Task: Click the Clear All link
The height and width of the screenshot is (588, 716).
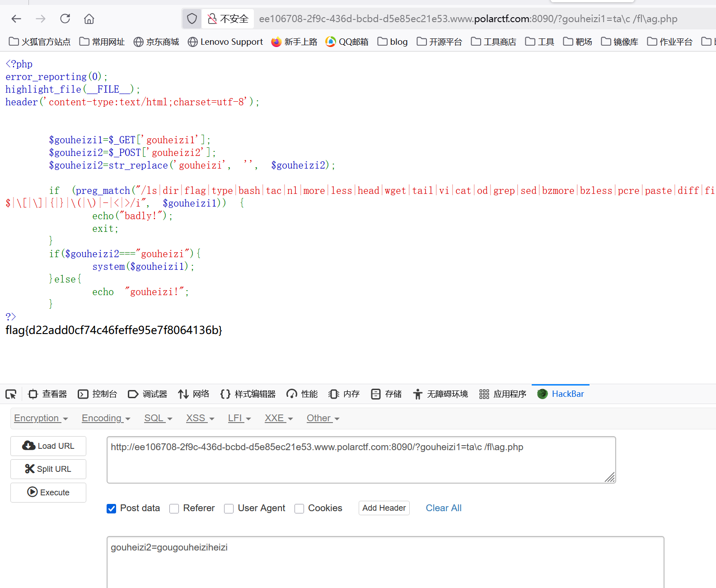Action: click(x=444, y=508)
